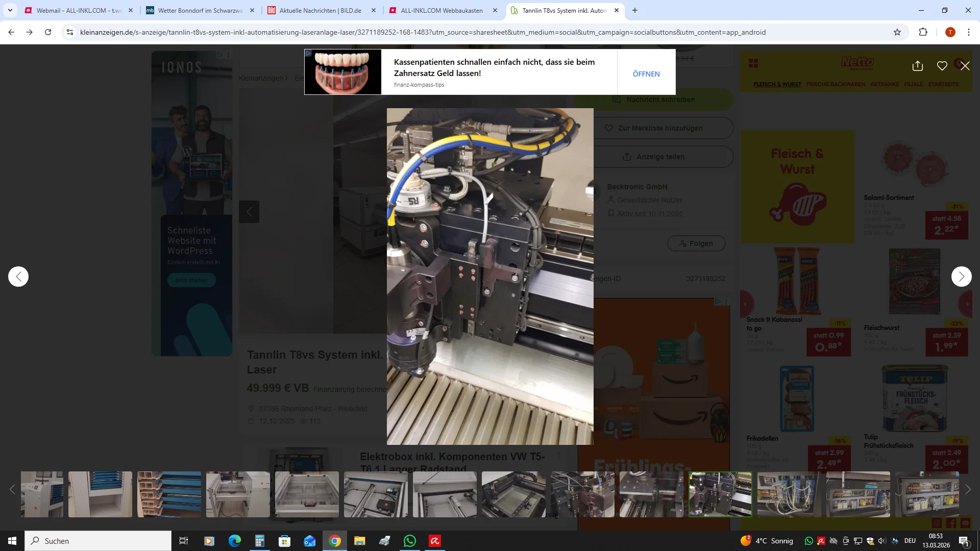Open the tab search dropdown in Chrome
The image size is (980, 551).
(x=10, y=10)
